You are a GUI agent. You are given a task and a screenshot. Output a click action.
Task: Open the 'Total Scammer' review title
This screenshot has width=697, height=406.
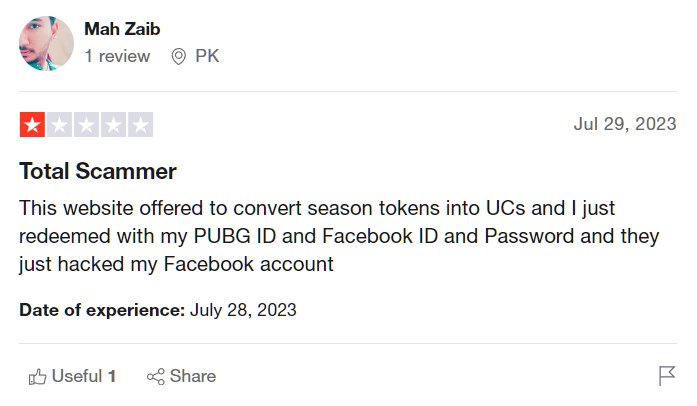98,171
